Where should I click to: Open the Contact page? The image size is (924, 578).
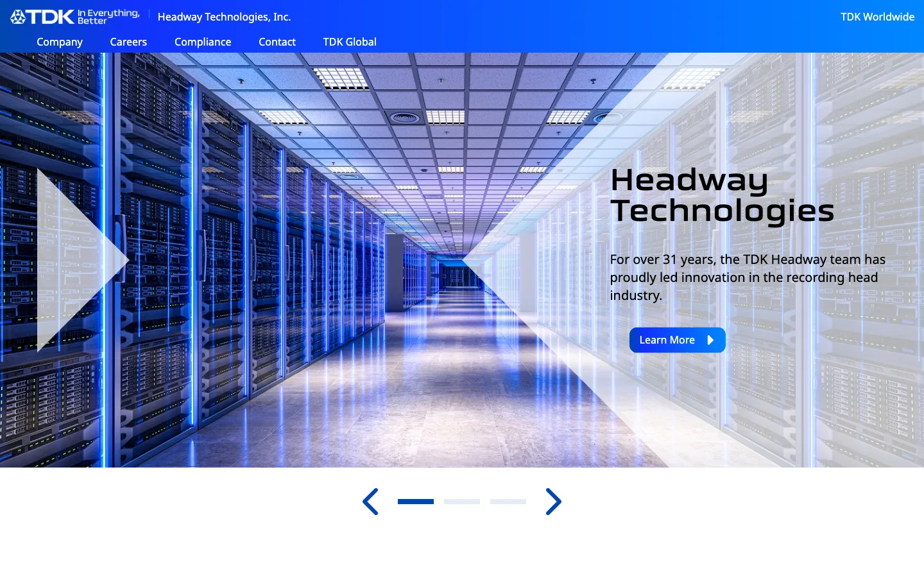(277, 42)
